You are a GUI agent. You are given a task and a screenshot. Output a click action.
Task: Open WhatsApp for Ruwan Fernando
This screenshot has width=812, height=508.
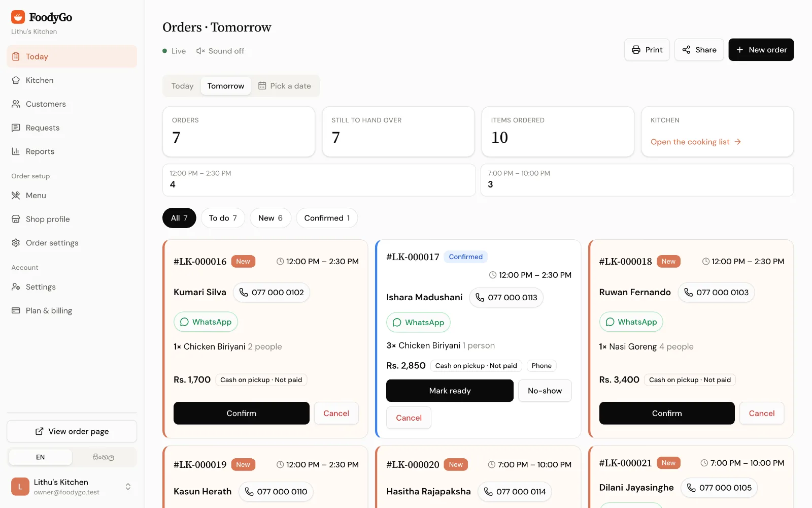coord(631,322)
